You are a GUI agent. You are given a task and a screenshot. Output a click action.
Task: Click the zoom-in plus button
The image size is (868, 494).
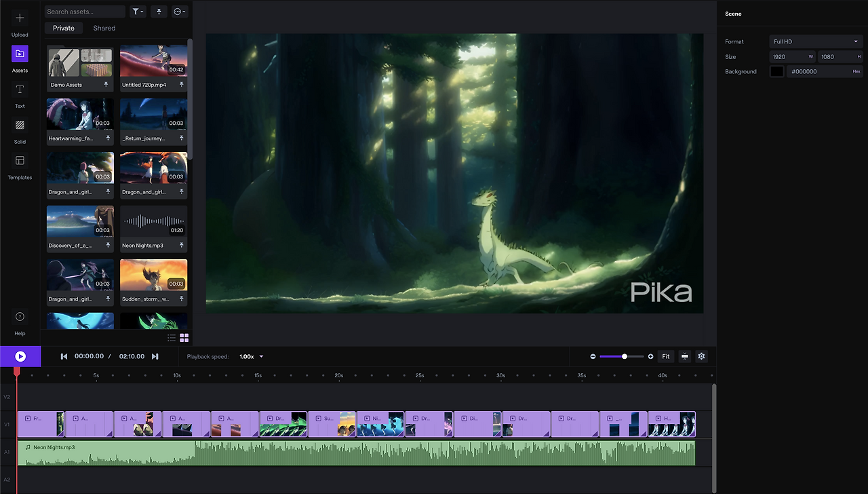650,356
